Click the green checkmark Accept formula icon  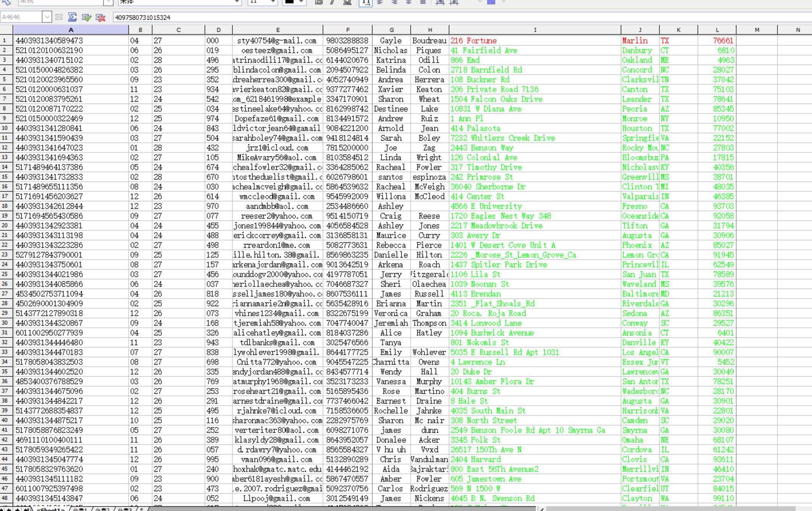(86, 17)
